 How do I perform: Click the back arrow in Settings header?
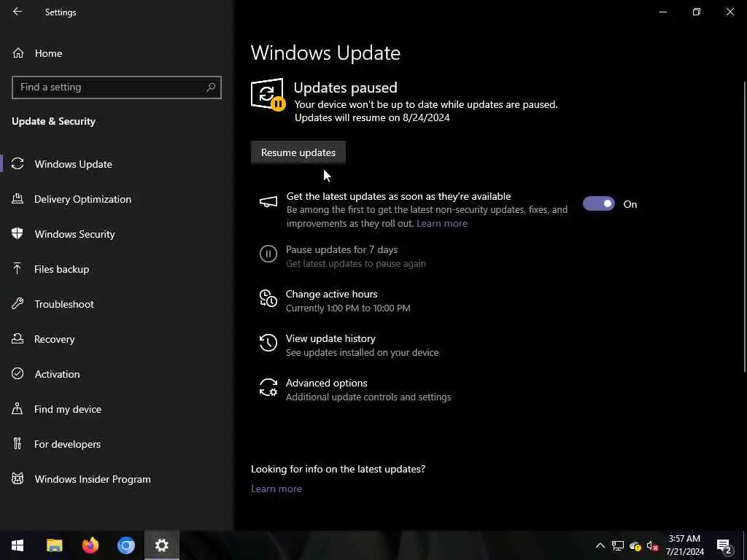coord(18,12)
